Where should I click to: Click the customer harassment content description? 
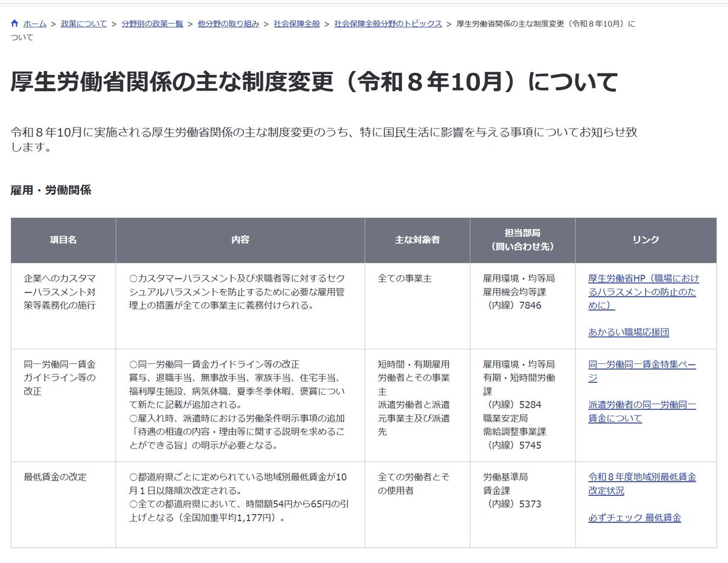coord(238,292)
